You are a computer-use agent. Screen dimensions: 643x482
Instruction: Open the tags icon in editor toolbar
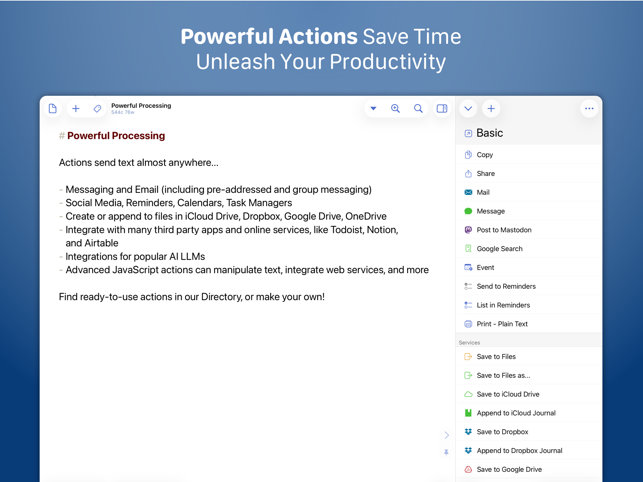coord(97,109)
